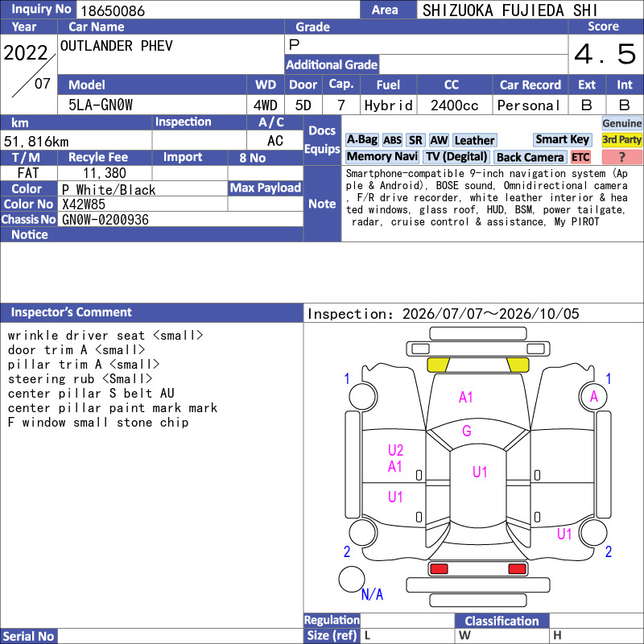Click the Genuine legend badge
Viewport: 644px width, 644px height.
tap(621, 123)
